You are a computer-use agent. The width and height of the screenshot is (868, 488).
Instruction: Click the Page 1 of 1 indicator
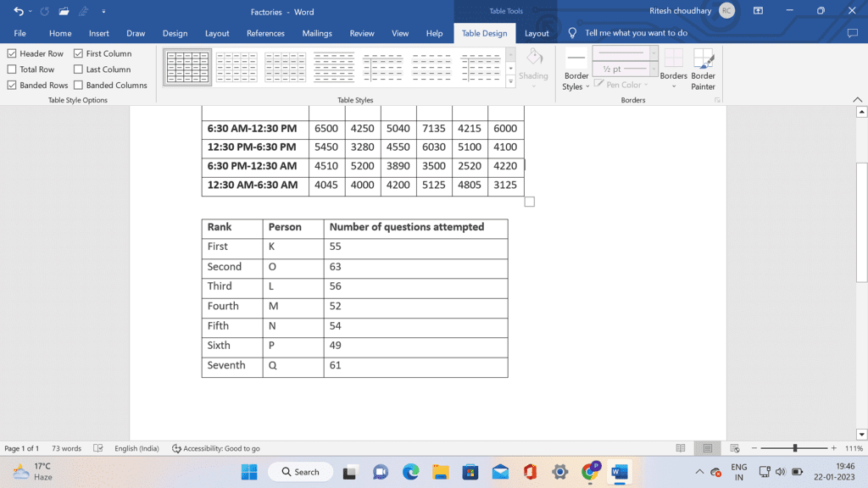point(21,448)
